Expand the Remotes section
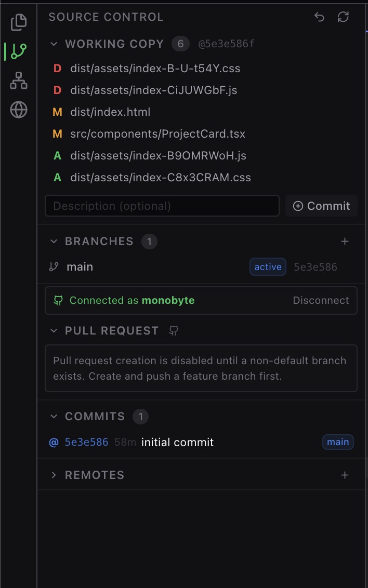This screenshot has height=588, width=368. pyautogui.click(x=52, y=474)
